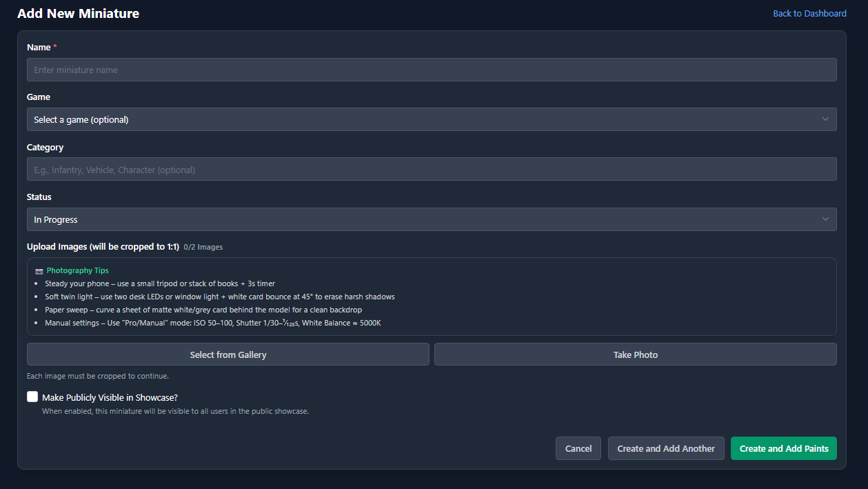This screenshot has width=868, height=489.
Task: Click the Status field label
Action: point(39,197)
